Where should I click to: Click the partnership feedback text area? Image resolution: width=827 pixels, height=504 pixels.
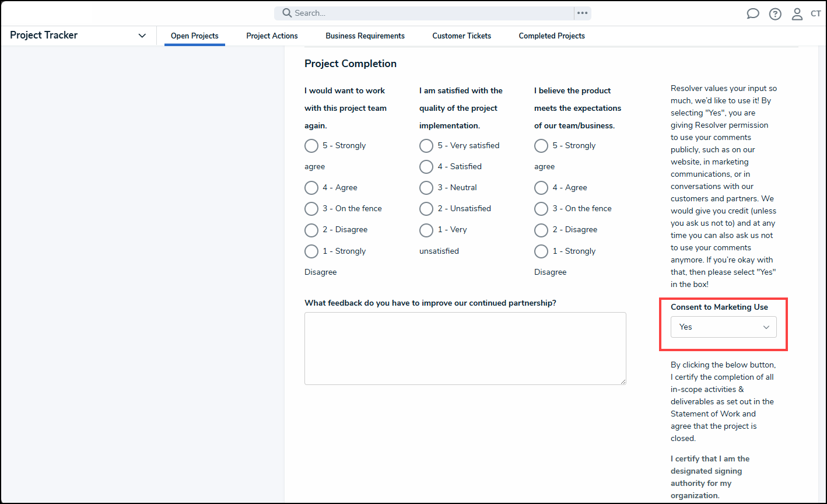(x=465, y=348)
